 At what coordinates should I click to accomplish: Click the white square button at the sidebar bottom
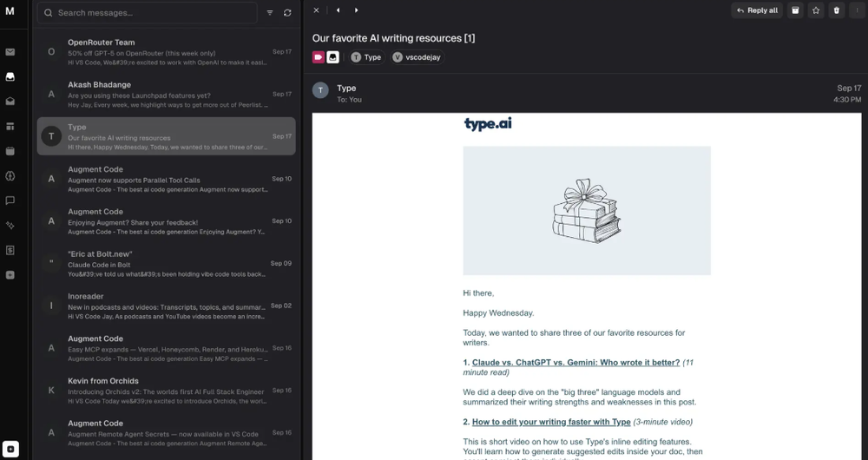coord(10,449)
